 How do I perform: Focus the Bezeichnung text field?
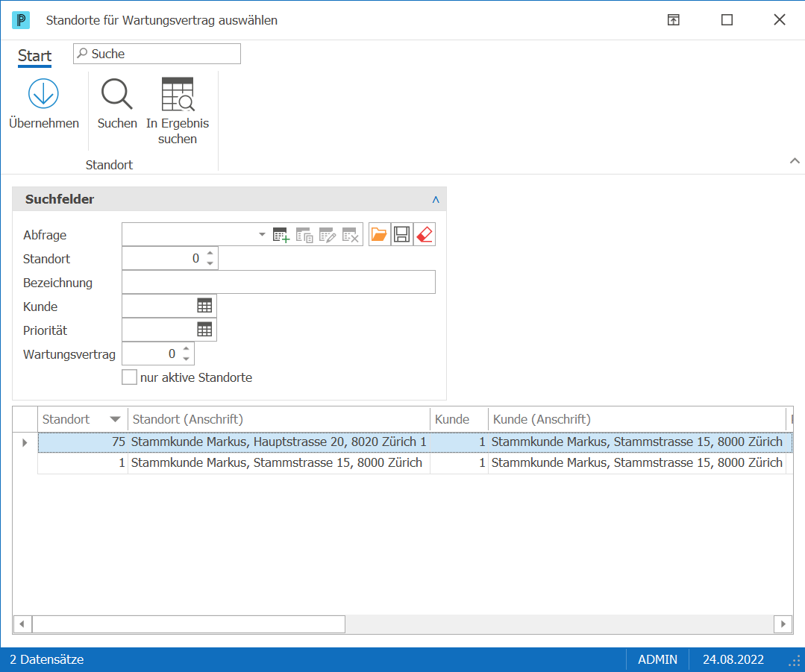coord(279,283)
